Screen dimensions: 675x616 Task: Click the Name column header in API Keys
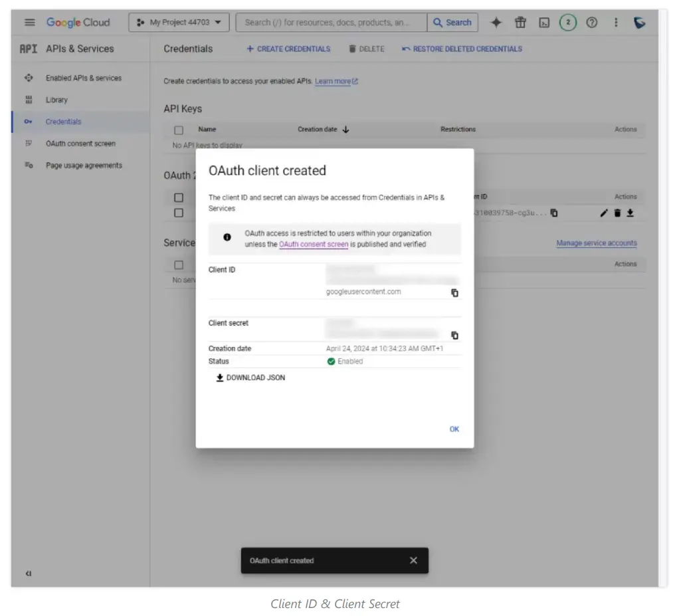click(x=207, y=129)
